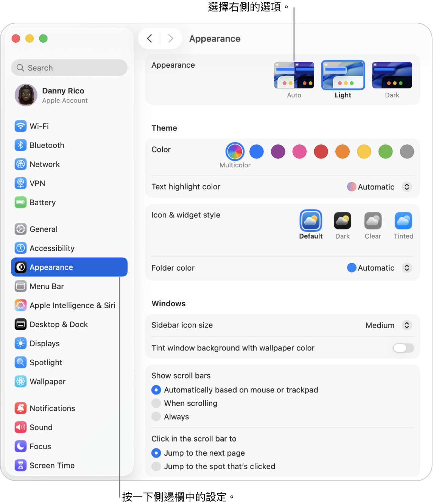
Task: Click the VPN sidebar icon
Action: click(20, 183)
